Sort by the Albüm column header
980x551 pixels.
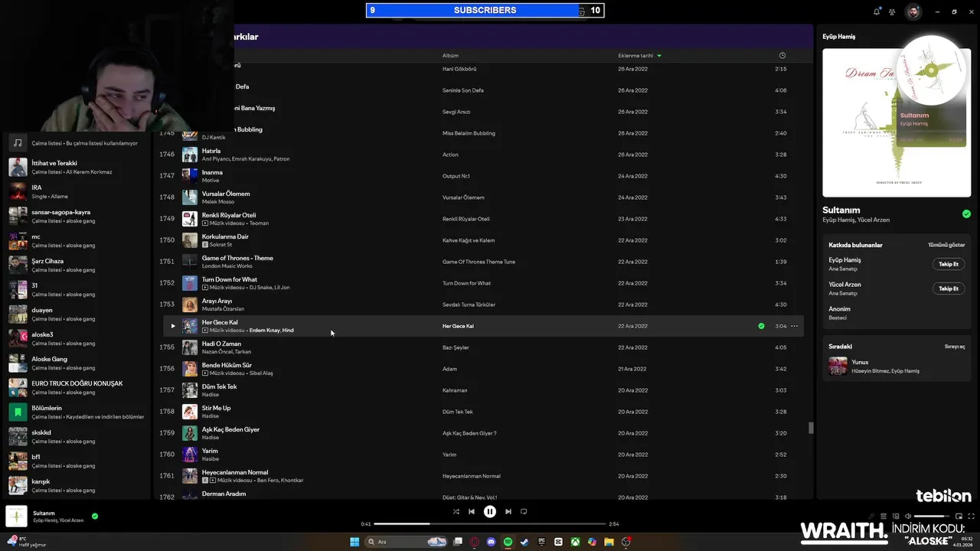pyautogui.click(x=450, y=55)
